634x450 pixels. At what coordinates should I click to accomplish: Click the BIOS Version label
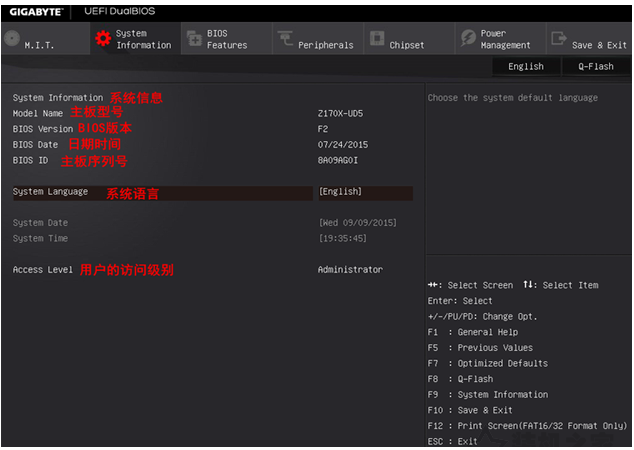tap(43, 129)
